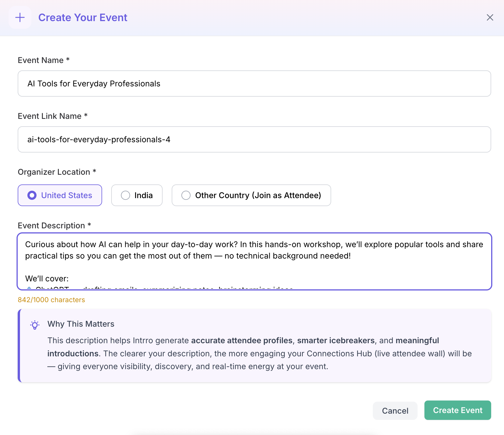
Task: Click the Event Description label
Action: click(x=51, y=225)
